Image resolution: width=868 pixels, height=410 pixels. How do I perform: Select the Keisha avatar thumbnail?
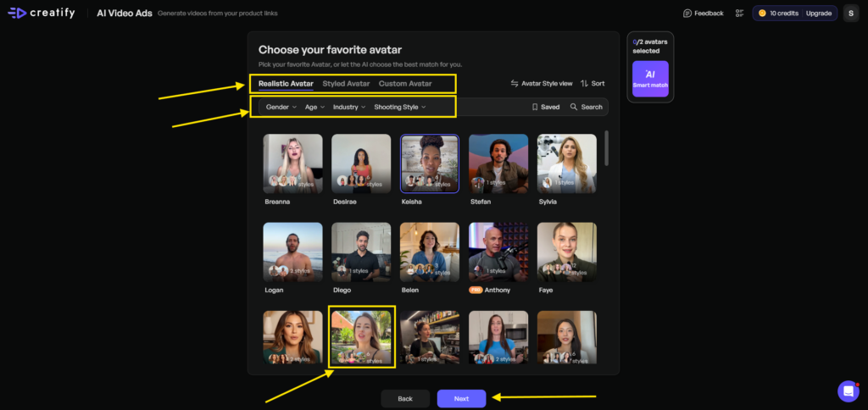pos(429,163)
